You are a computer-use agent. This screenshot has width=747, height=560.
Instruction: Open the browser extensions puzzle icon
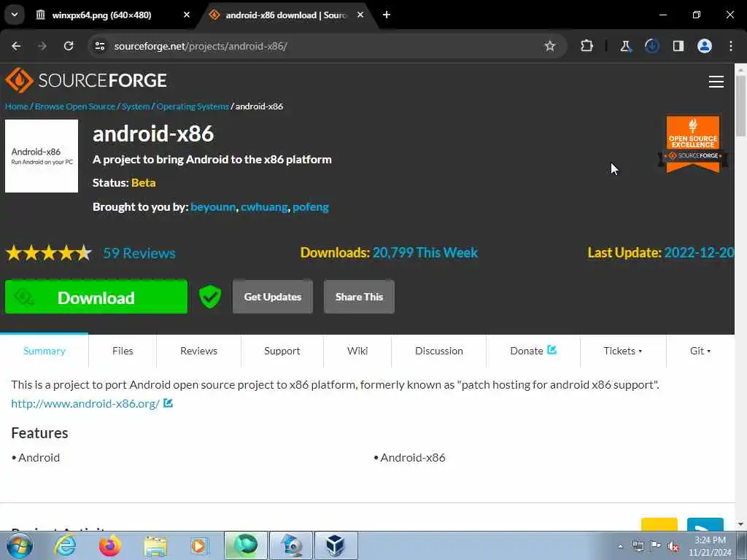[x=587, y=46]
